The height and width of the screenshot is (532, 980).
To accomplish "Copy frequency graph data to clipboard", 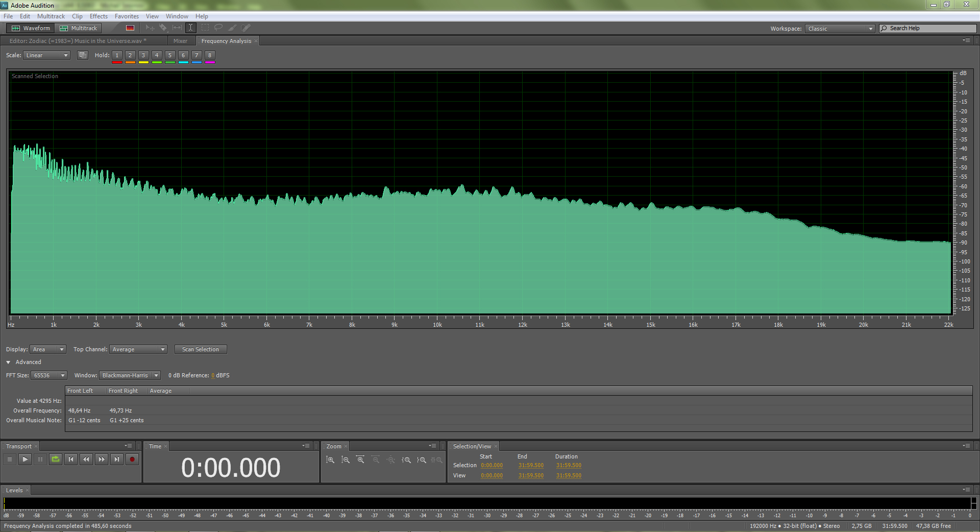I will (x=82, y=55).
